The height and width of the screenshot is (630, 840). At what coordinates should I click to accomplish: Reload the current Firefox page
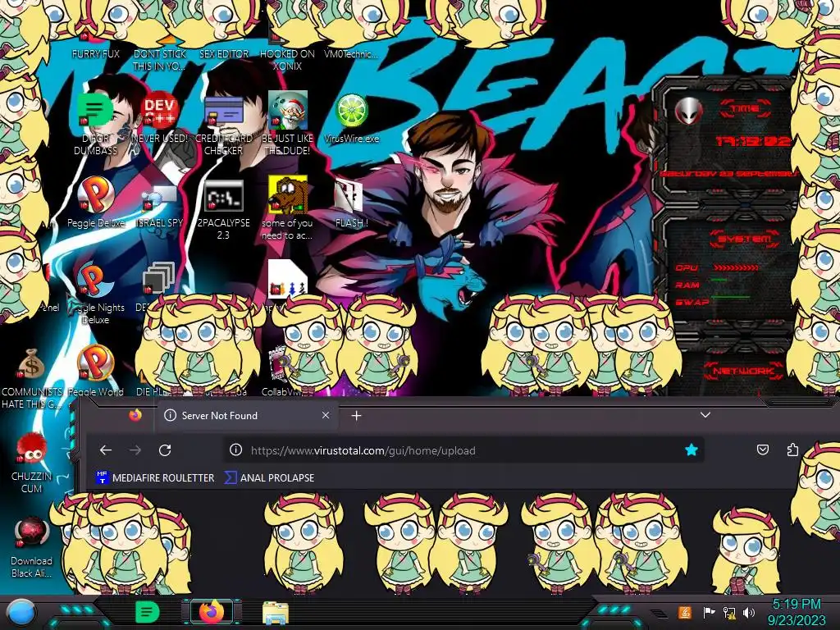tap(165, 450)
